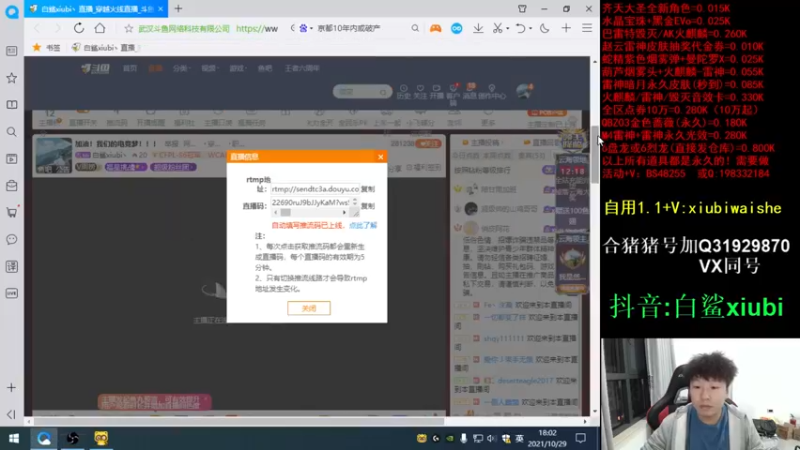Open sidebar search magnifier icon
This screenshot has width=800, height=450.
pyautogui.click(x=11, y=132)
